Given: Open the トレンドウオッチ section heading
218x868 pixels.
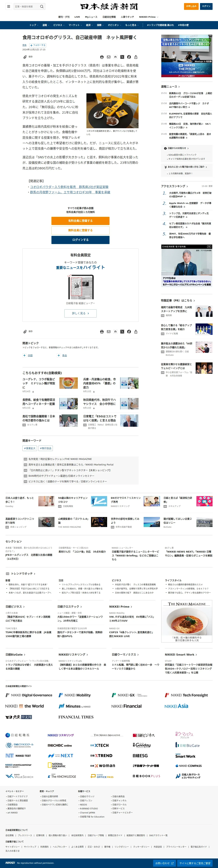Looking at the screenshot, I should (22, 573).
